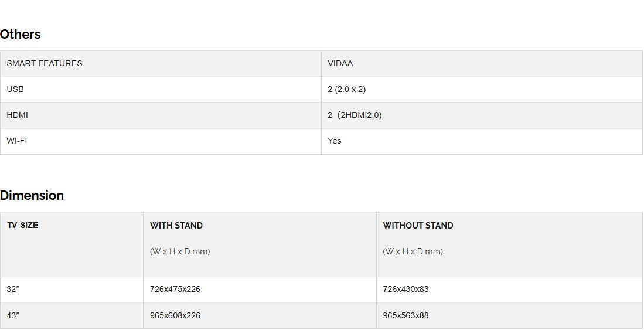Click the "2 (2.0 x 2)" USB value
This screenshot has width=644, height=330.
(347, 89)
